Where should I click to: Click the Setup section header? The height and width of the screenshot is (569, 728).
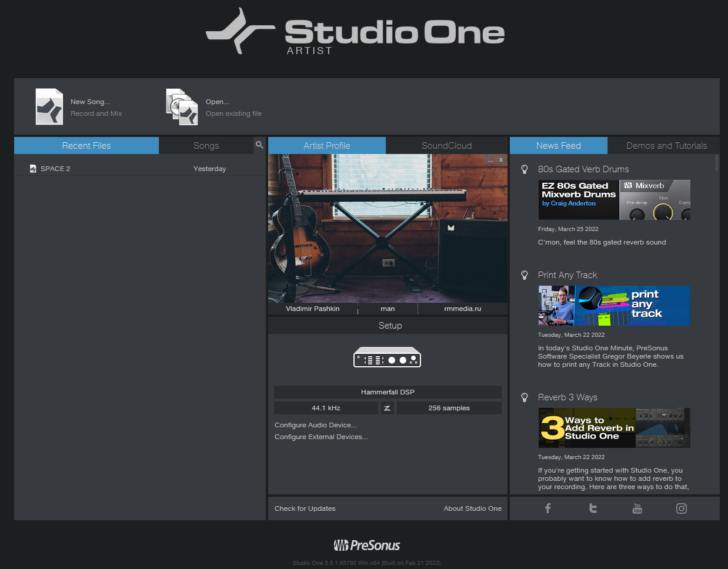tap(388, 326)
